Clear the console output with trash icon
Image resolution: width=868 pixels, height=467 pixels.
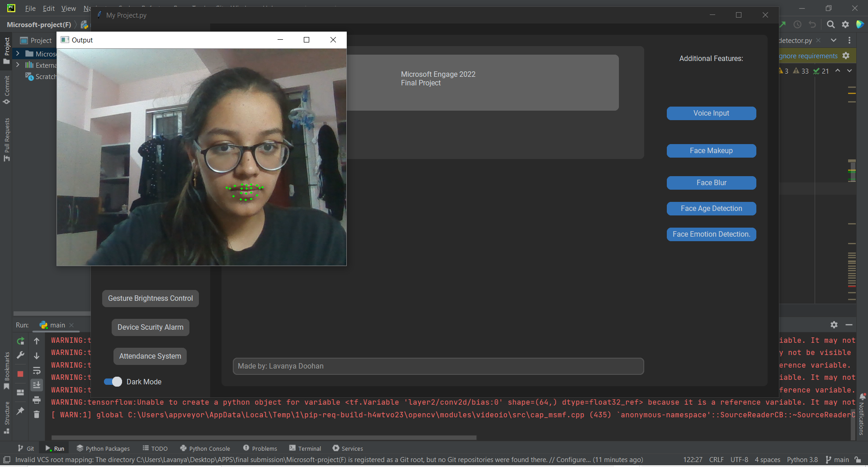point(37,415)
